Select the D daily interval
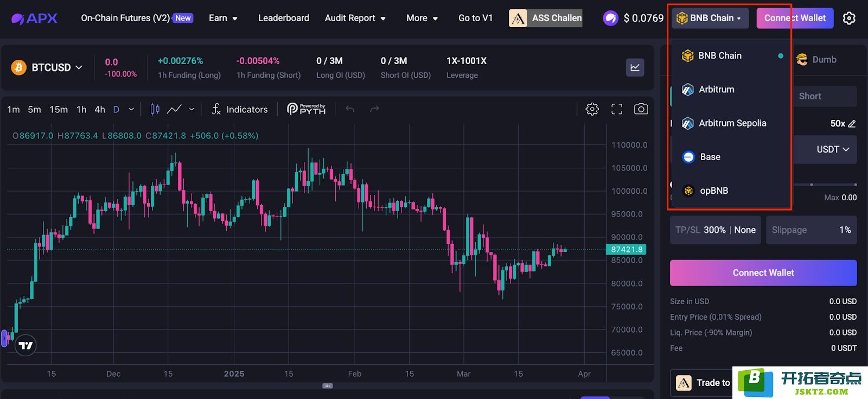Image resolution: width=868 pixels, height=399 pixels. [x=116, y=109]
